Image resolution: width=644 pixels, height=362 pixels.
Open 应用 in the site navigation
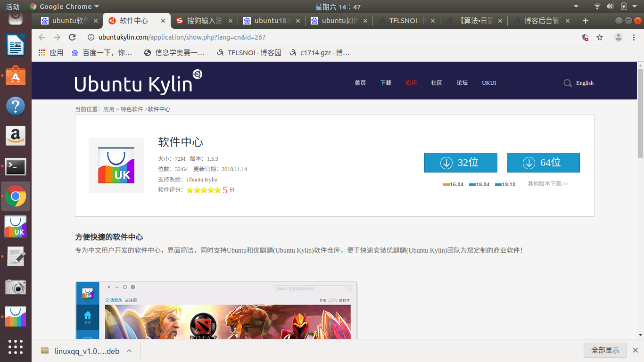[411, 83]
